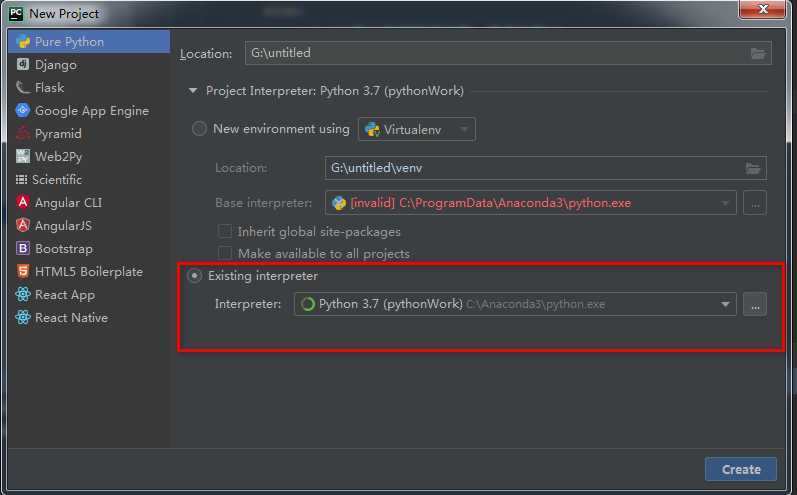Click the HTML5 Boilerplate icon

[23, 271]
